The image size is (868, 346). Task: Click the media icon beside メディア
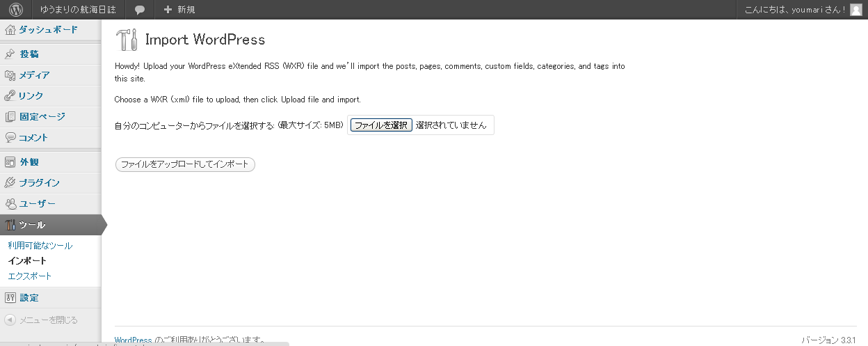10,74
